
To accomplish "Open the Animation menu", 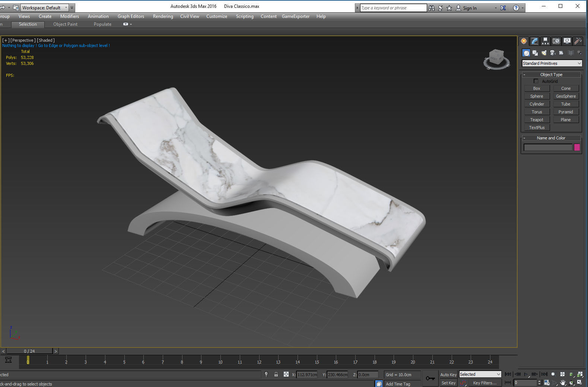I will tap(98, 16).
